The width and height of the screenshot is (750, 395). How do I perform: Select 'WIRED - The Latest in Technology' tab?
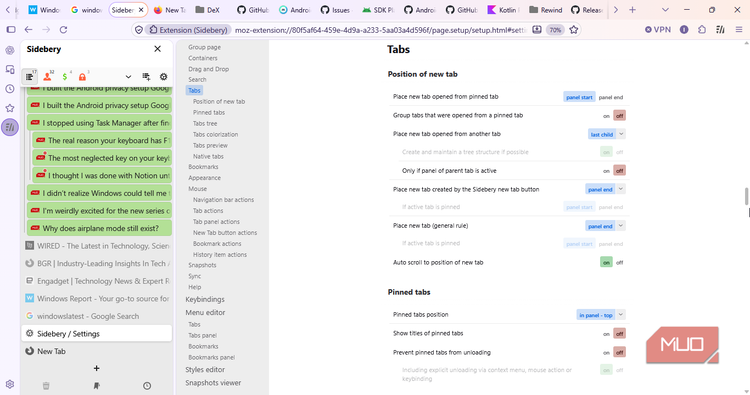[x=97, y=246]
